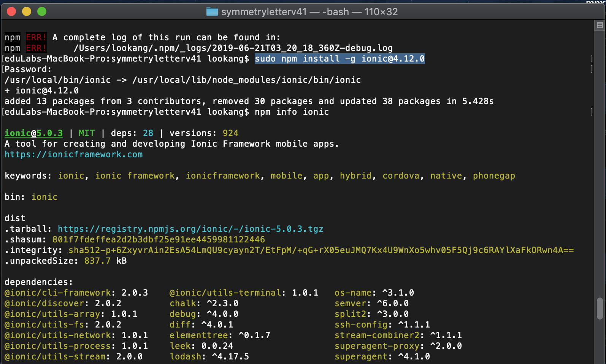Click the split pane icon above the scrollbar

point(600,25)
